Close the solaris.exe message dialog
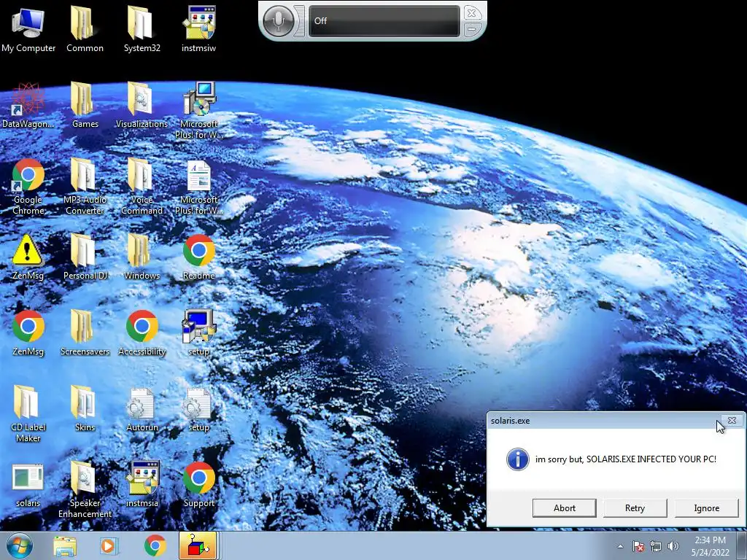 732,421
